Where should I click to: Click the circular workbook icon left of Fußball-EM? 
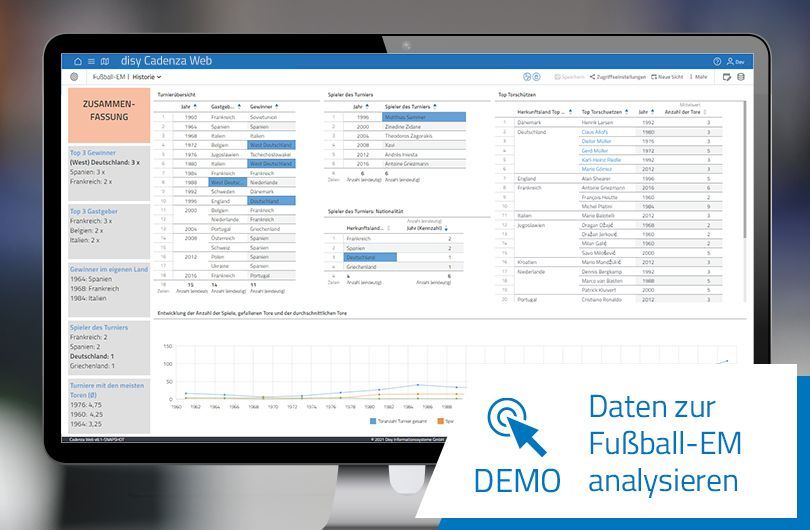pyautogui.click(x=73, y=76)
